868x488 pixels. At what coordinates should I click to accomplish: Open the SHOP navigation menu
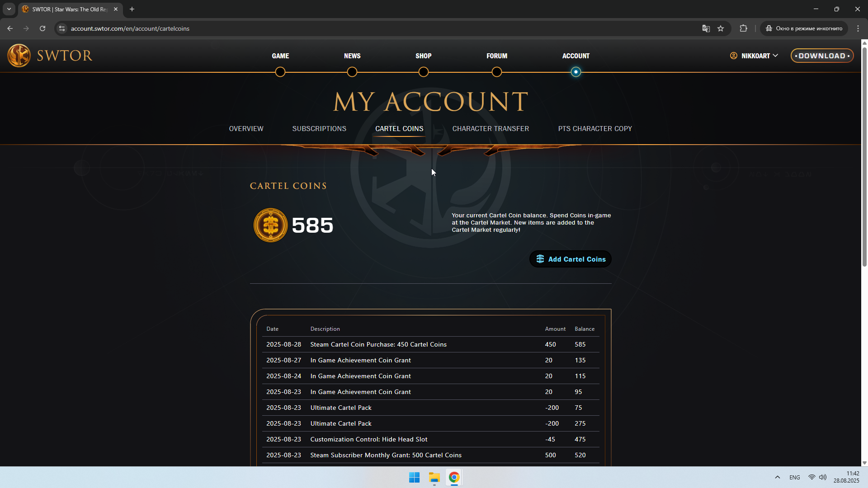coord(424,56)
